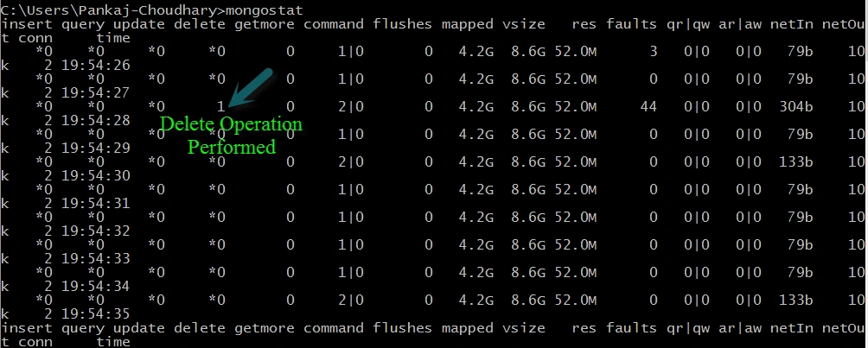Click the timestamp 19:54:26
Image resolution: width=868 pixels, height=348 pixels.
point(97,66)
